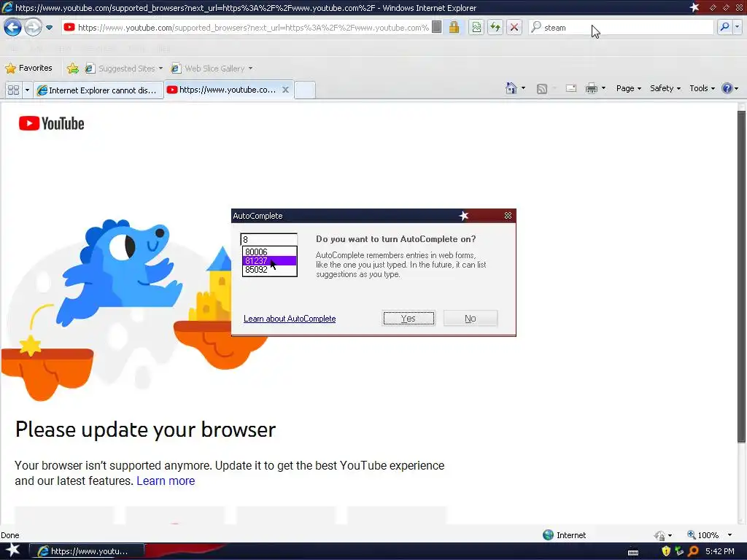Click the yellow security shield tray icon
The height and width of the screenshot is (560, 747).
(666, 551)
